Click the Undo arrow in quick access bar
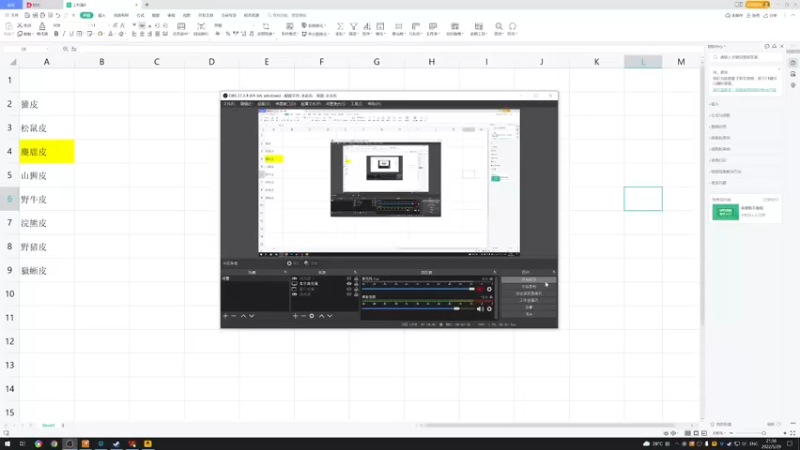 [58, 15]
